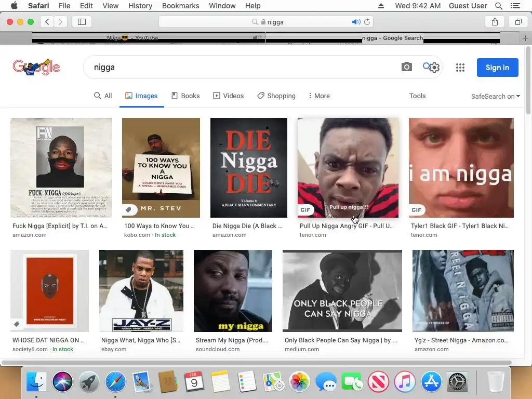The image size is (532, 399).
Task: Reload the page with the refresh icon
Action: (367, 22)
